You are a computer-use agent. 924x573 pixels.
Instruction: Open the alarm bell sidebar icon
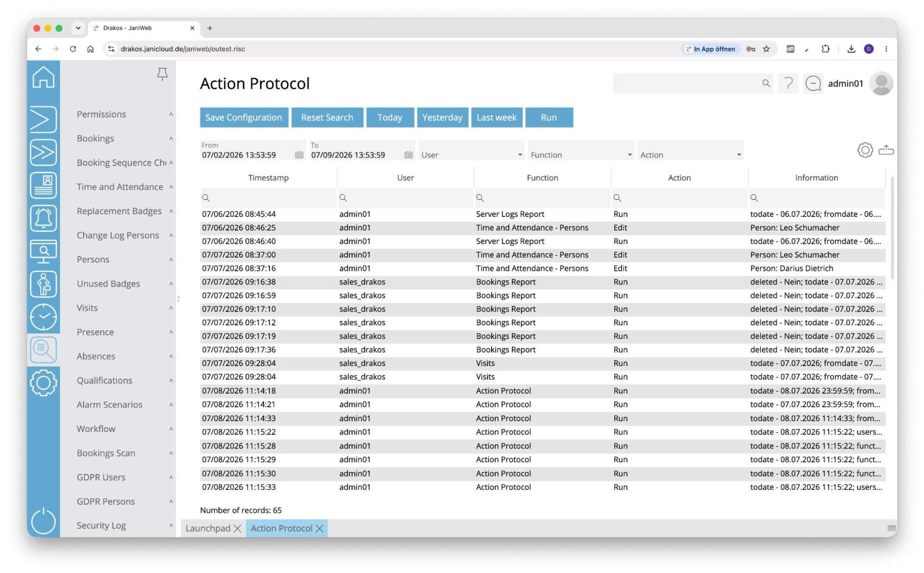(x=43, y=219)
